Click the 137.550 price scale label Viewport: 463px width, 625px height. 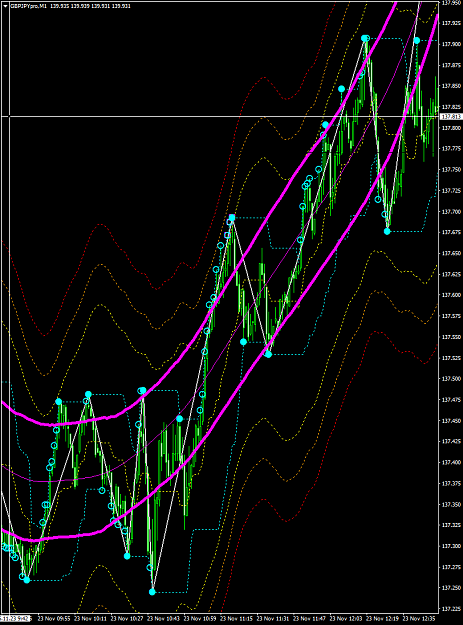coord(451,337)
